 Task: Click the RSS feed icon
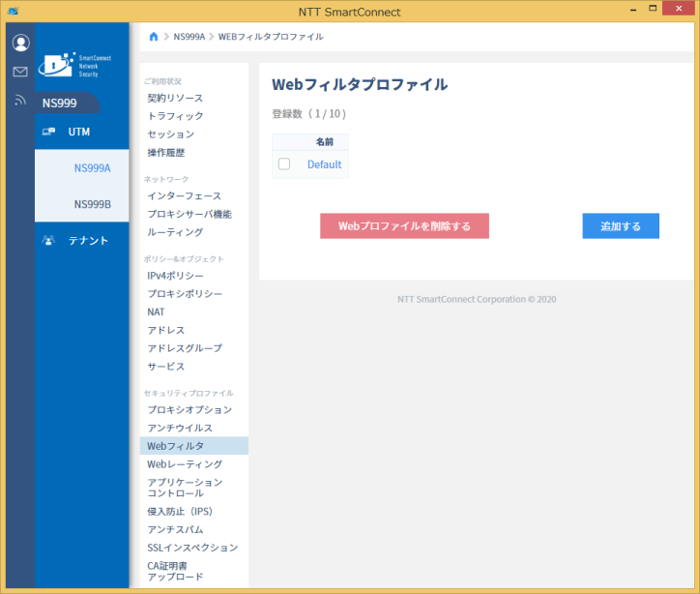click(x=20, y=100)
